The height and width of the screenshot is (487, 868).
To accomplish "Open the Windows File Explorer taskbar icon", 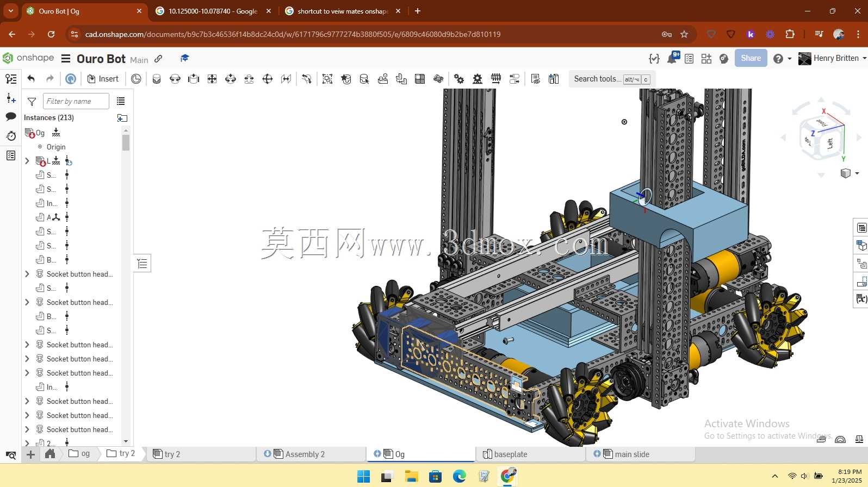I will pos(411,477).
